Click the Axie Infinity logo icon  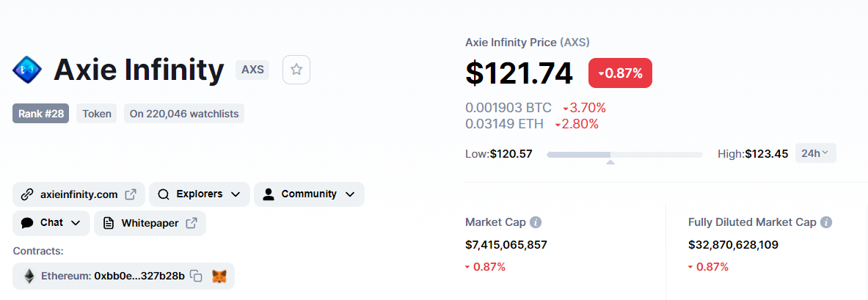pyautogui.click(x=27, y=70)
